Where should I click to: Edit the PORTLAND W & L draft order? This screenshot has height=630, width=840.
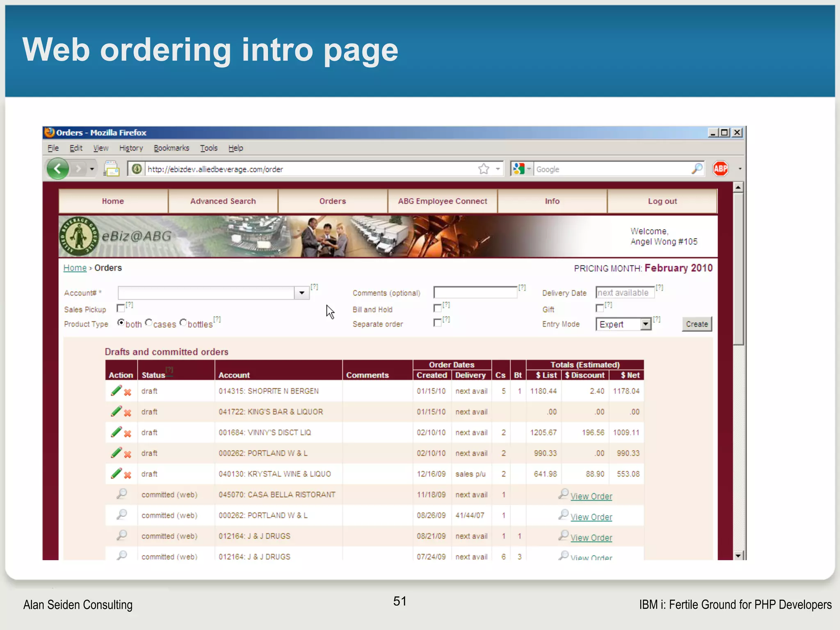pos(116,452)
